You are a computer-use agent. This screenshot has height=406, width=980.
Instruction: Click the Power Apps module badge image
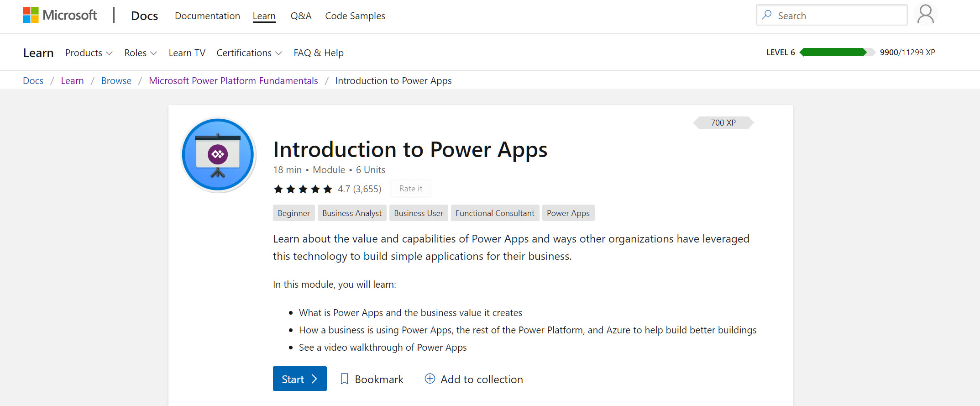[x=218, y=155]
